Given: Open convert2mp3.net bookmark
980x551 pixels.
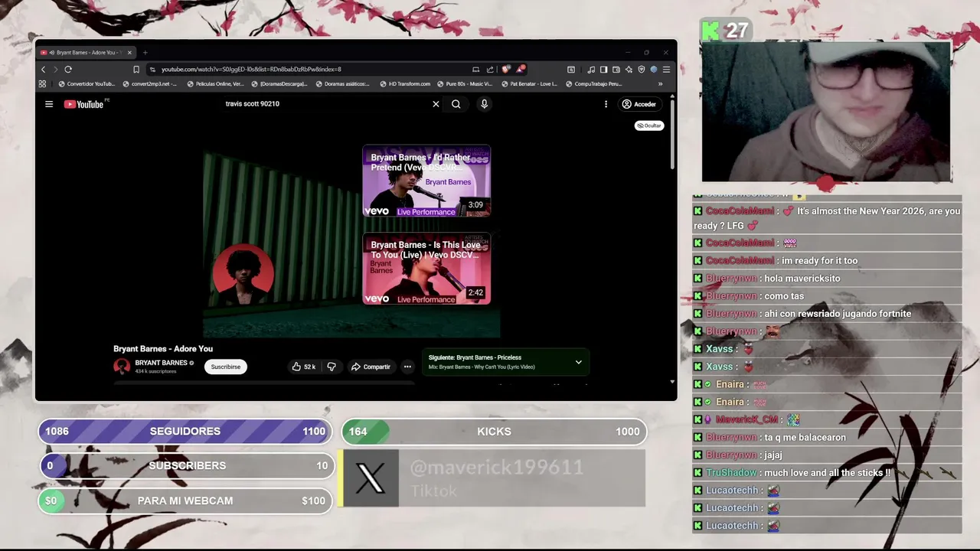Looking at the screenshot, I should pos(150,84).
